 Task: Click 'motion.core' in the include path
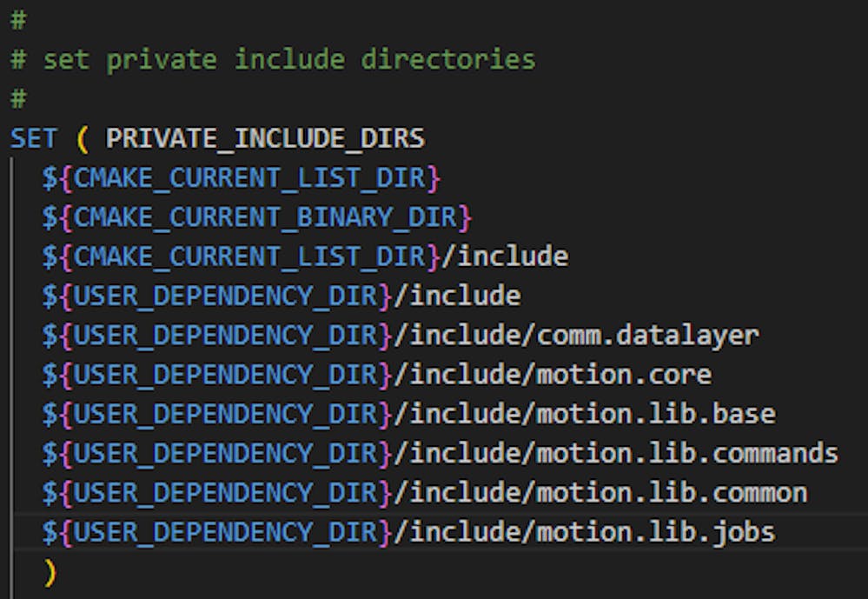point(625,375)
